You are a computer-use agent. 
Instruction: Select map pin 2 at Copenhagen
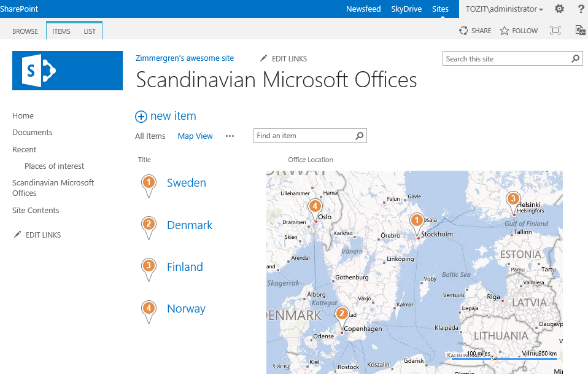[x=342, y=318]
